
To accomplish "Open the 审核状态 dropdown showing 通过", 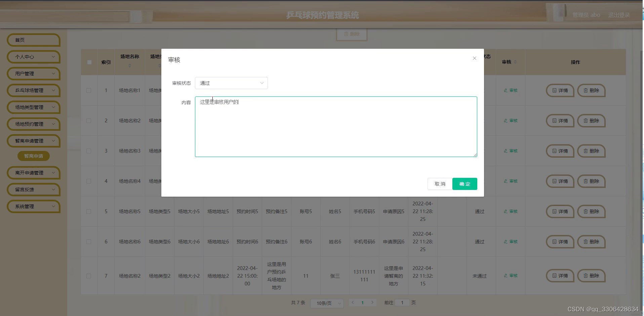I will click(x=231, y=83).
